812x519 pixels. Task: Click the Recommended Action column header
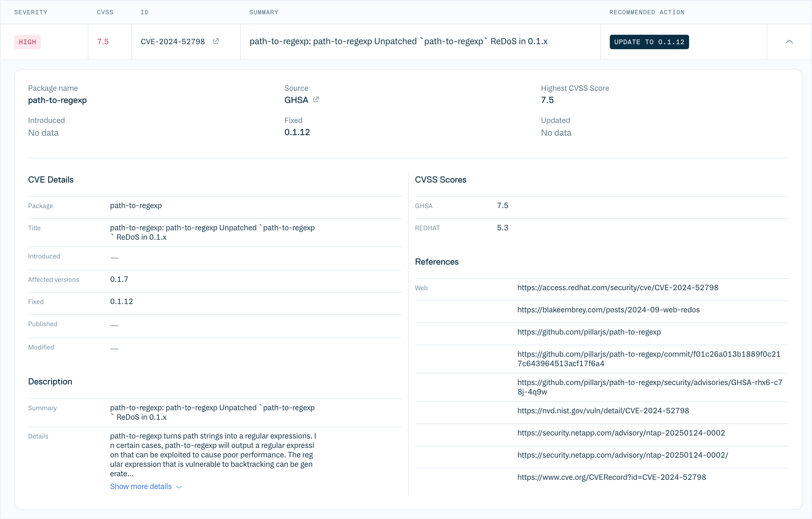pos(647,12)
